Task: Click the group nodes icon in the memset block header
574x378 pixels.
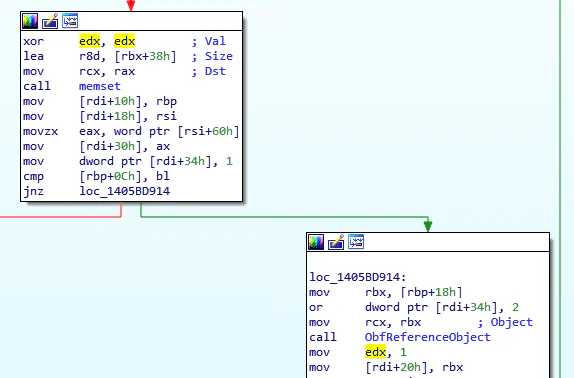Action: pyautogui.click(x=70, y=21)
